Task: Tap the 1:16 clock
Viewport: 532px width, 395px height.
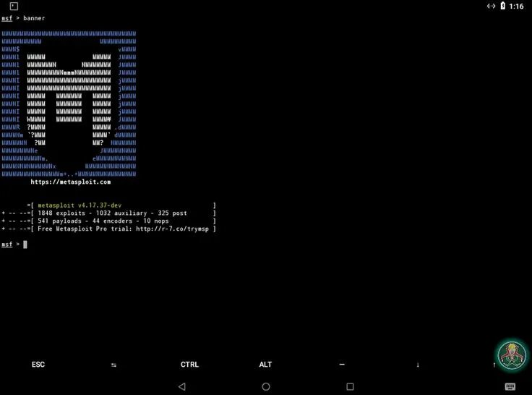Action: [x=516, y=6]
